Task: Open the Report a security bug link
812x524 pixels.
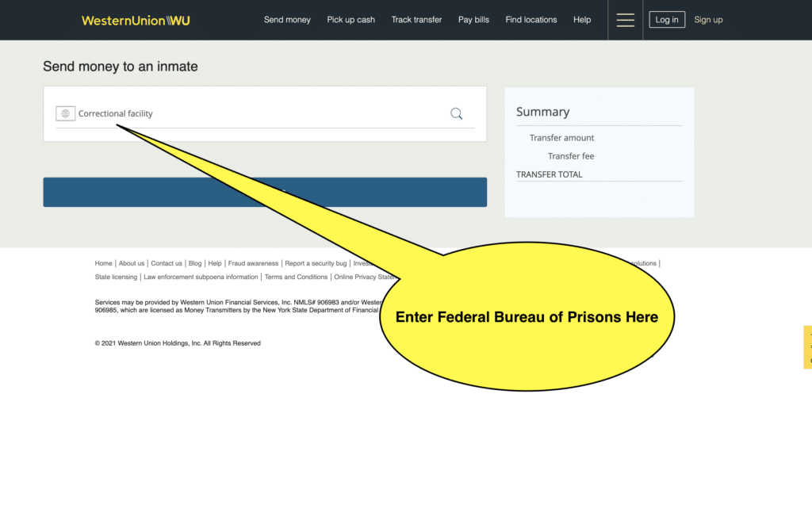Action: [x=316, y=263]
